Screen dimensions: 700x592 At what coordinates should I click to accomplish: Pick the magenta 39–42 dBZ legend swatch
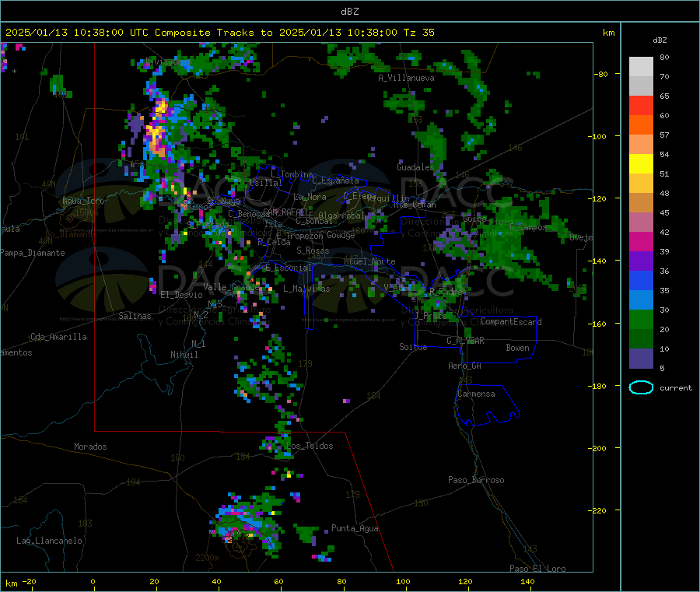(x=641, y=241)
